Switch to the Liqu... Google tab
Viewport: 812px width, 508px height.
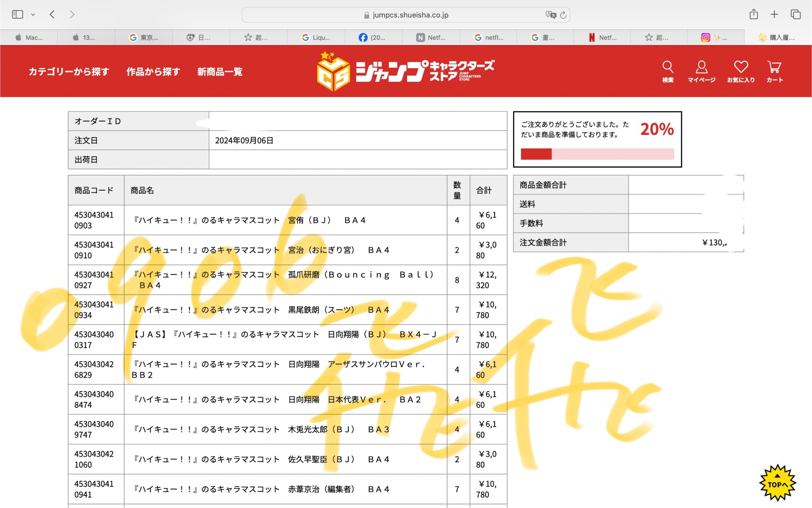[316, 37]
